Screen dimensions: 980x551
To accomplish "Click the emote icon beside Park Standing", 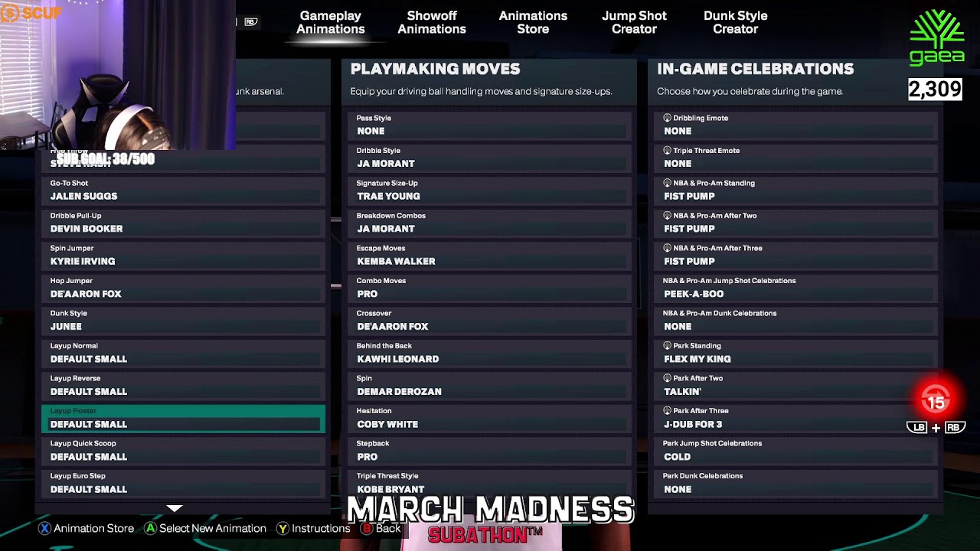I will pyautogui.click(x=667, y=346).
